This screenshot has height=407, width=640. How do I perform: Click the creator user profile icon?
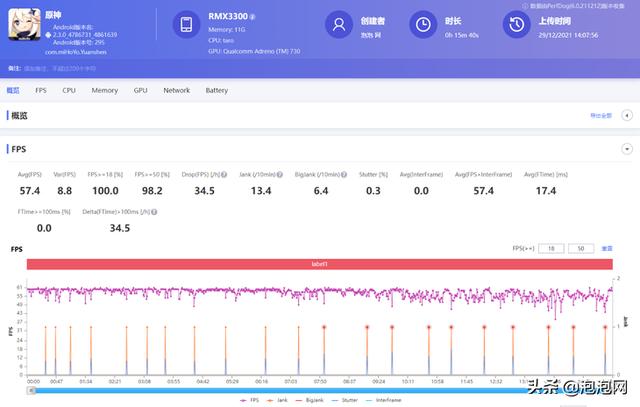[x=339, y=24]
